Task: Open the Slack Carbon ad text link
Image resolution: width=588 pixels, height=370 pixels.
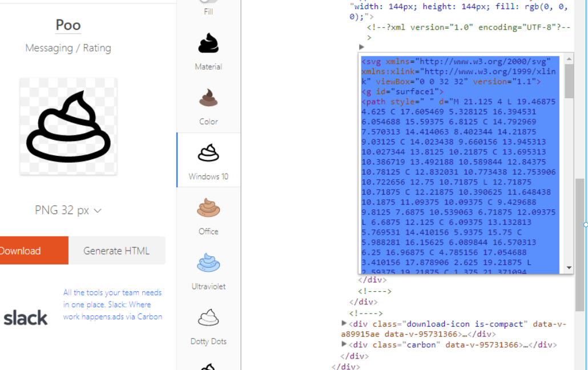Action: [112, 304]
